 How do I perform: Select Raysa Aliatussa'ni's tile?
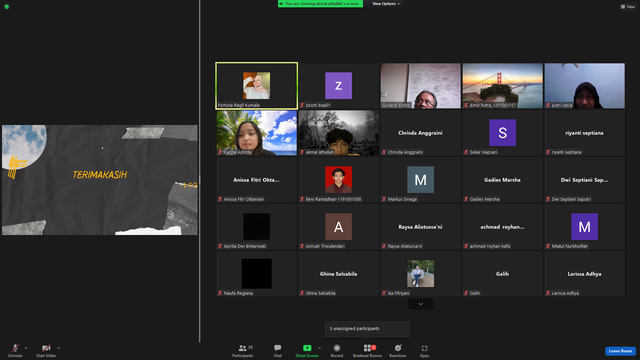coord(420,227)
